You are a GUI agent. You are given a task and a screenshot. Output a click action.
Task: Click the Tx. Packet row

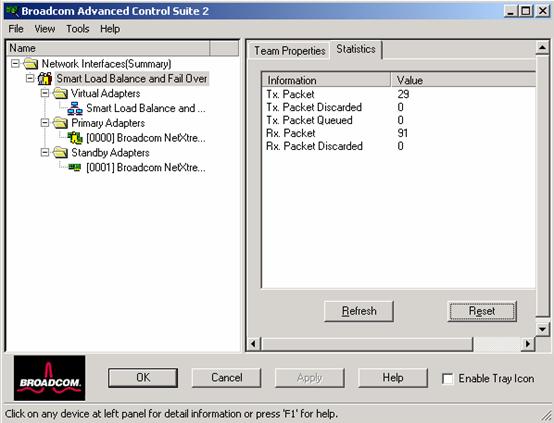pos(399,94)
